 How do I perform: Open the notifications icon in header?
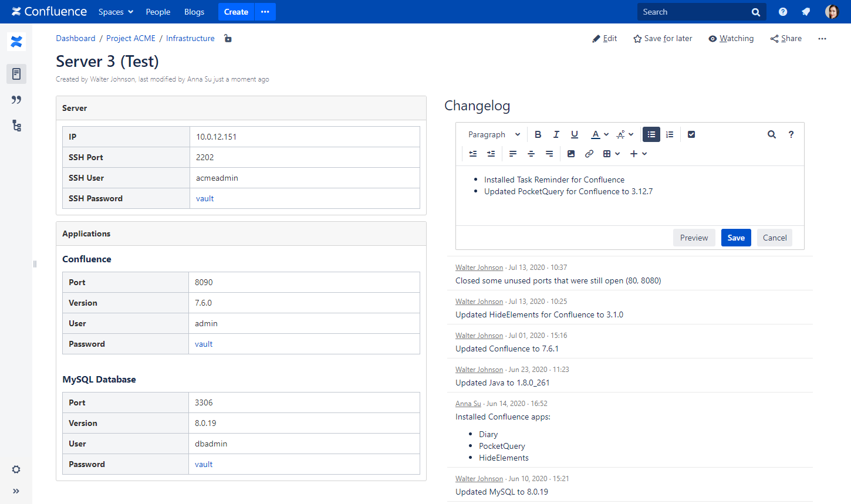[x=806, y=12]
